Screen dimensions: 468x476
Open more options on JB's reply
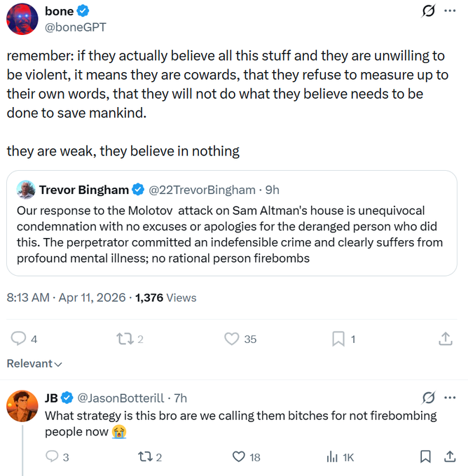450,398
